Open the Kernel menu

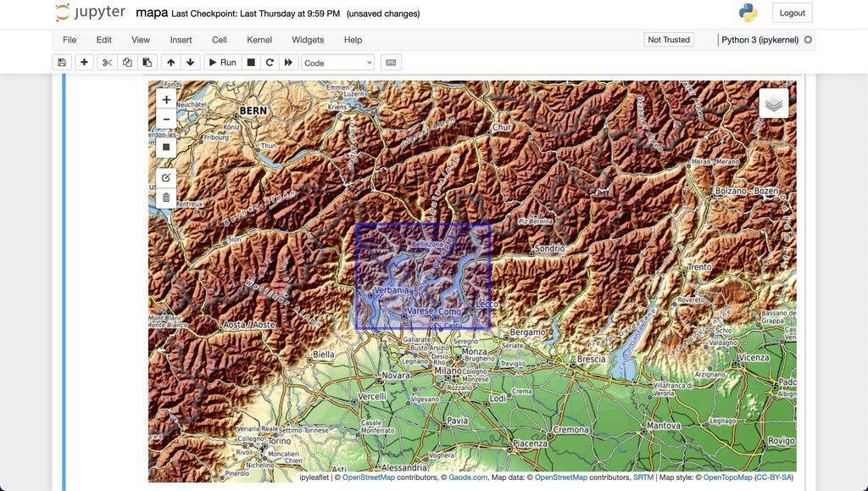[x=259, y=40]
